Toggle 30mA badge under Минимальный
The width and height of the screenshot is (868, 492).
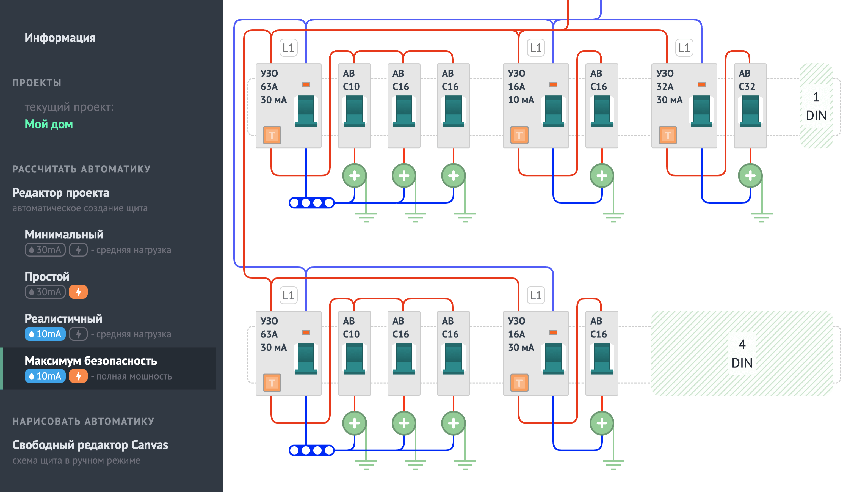tap(45, 250)
